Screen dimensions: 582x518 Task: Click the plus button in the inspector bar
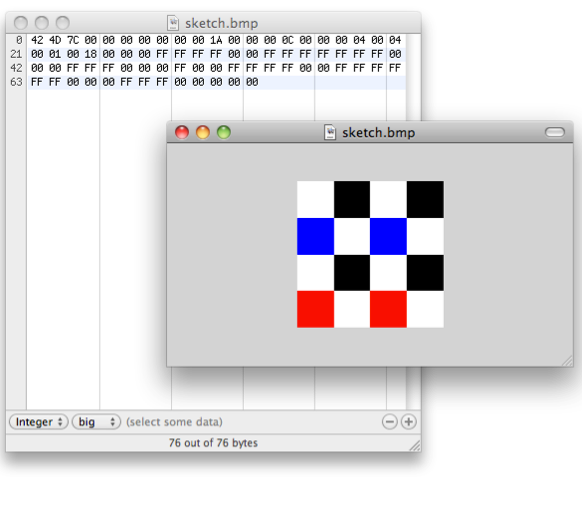pyautogui.click(x=409, y=422)
